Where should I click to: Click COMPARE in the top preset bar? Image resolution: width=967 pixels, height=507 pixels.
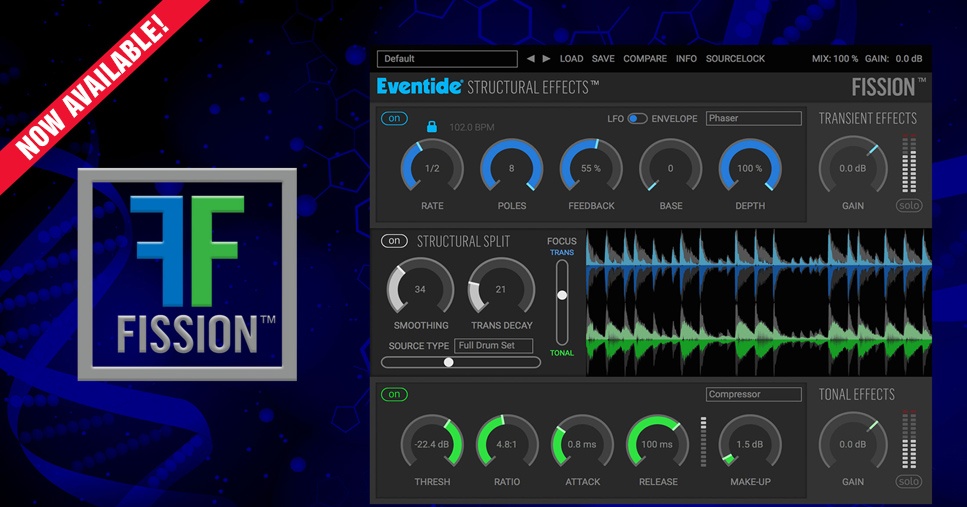(645, 59)
